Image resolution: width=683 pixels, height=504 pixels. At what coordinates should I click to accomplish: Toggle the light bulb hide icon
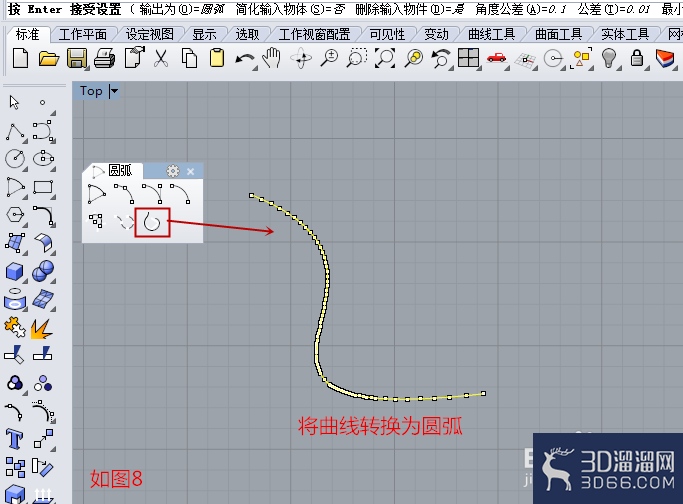click(608, 58)
